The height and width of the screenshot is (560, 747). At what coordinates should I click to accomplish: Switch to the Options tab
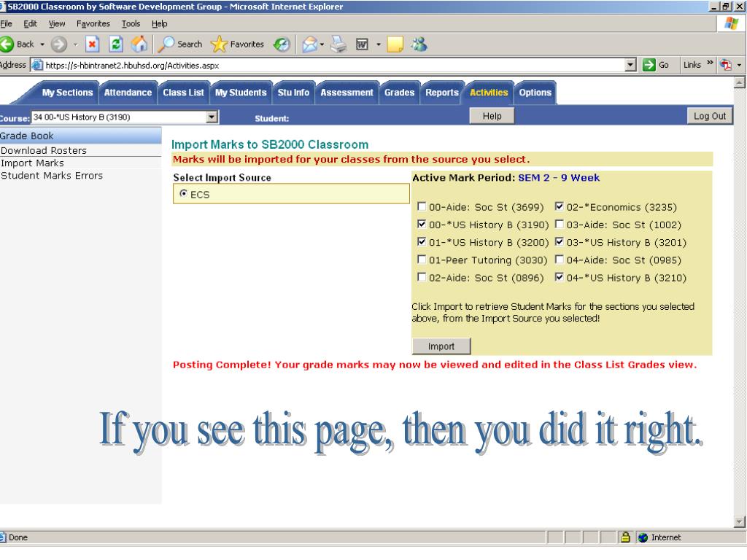point(535,93)
